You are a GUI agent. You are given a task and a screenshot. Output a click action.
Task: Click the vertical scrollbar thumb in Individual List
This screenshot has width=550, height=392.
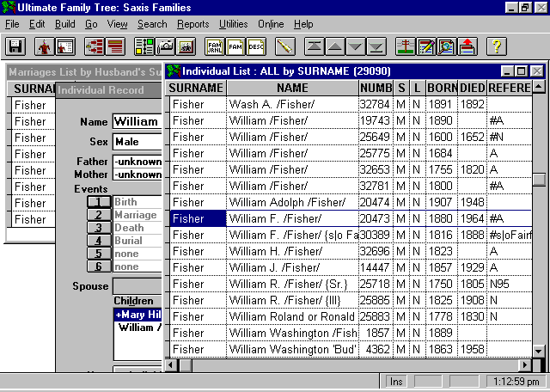539,180
